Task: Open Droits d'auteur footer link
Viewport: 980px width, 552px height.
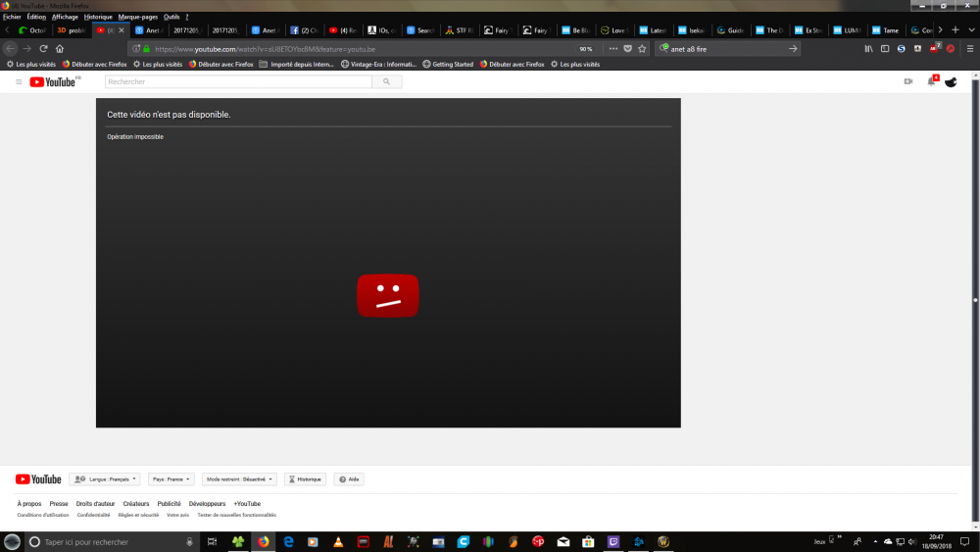Action: [x=96, y=504]
